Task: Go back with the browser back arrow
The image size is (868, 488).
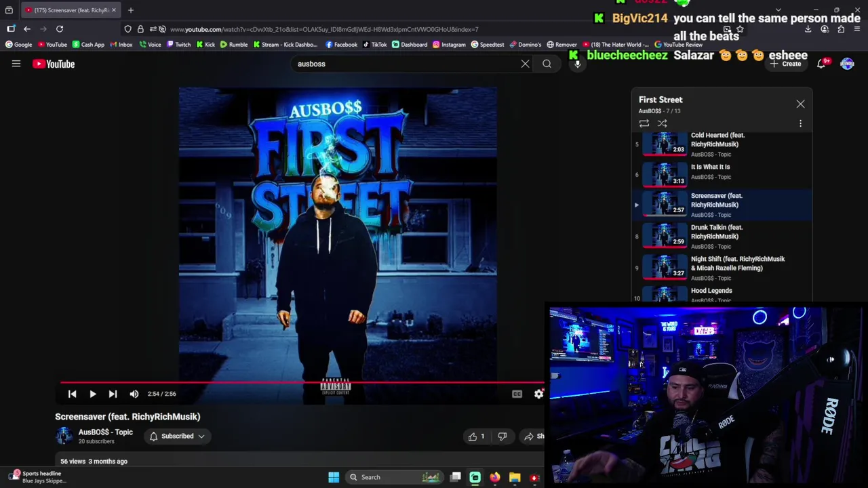Action: click(x=27, y=29)
